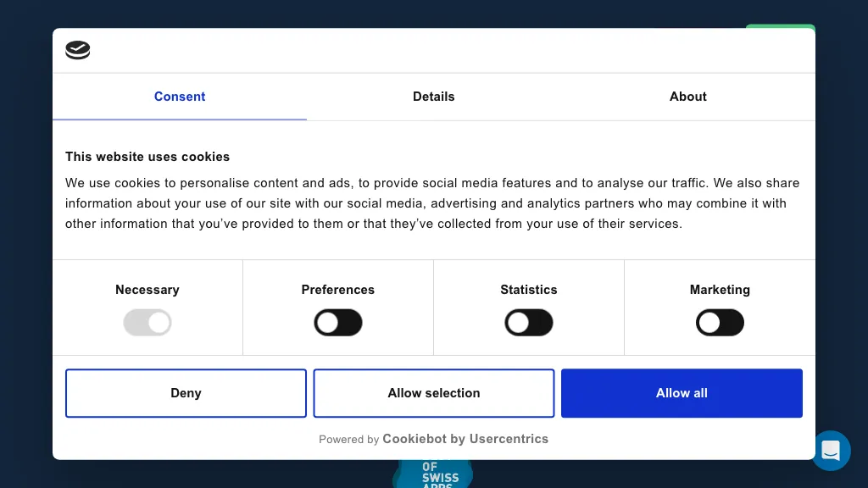Select the Statistics category label

(529, 290)
